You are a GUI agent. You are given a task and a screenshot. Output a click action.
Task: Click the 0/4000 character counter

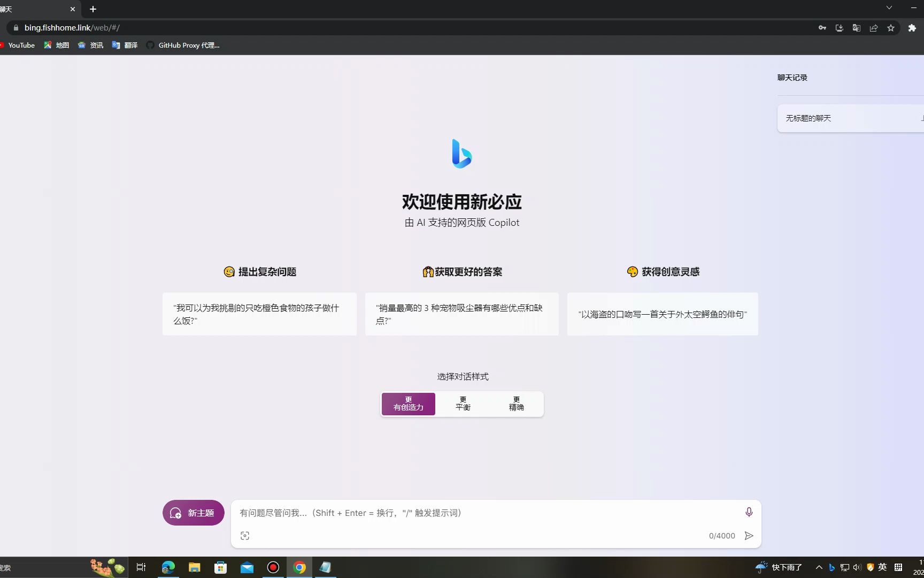pyautogui.click(x=722, y=536)
